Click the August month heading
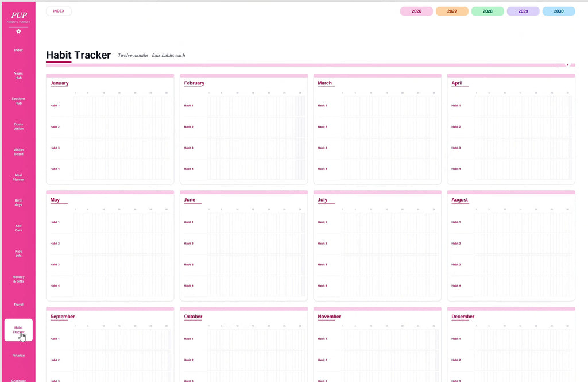 459,200
